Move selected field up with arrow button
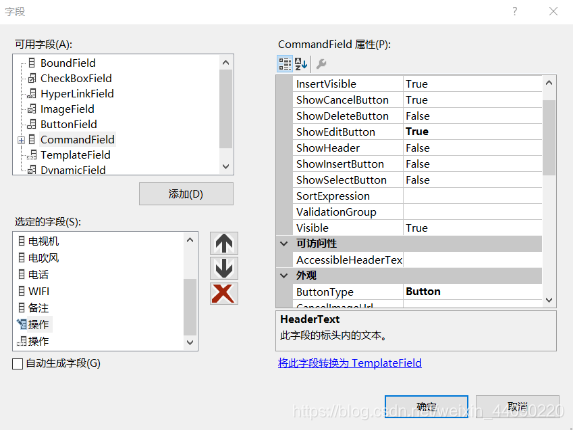The image size is (574, 430). pyautogui.click(x=224, y=243)
